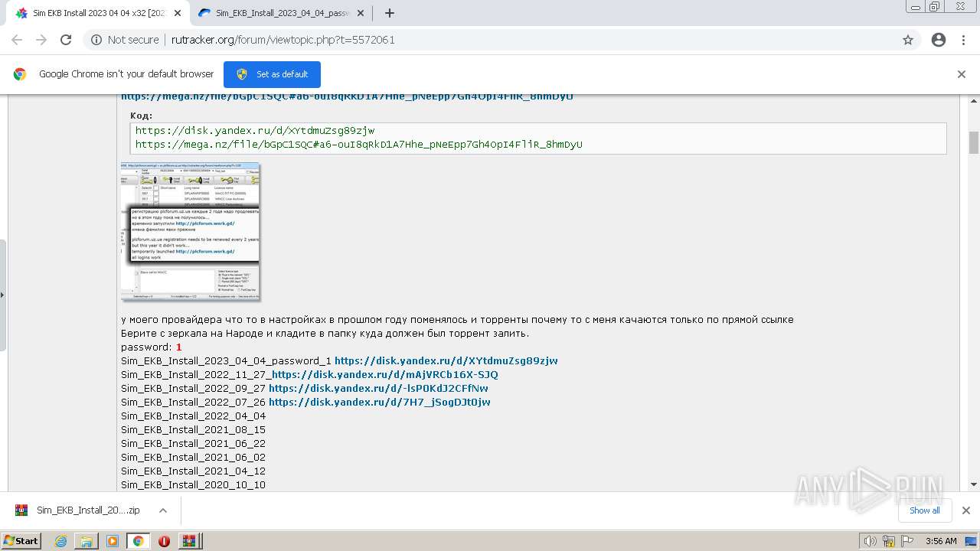Reload the rutracker page
The image size is (980, 551).
[66, 40]
